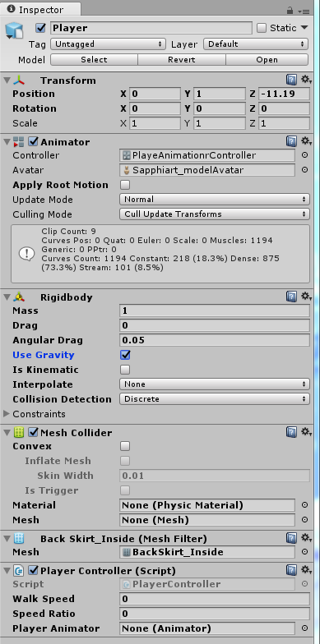
Task: Click the Speed Ratio field
Action: click(214, 614)
